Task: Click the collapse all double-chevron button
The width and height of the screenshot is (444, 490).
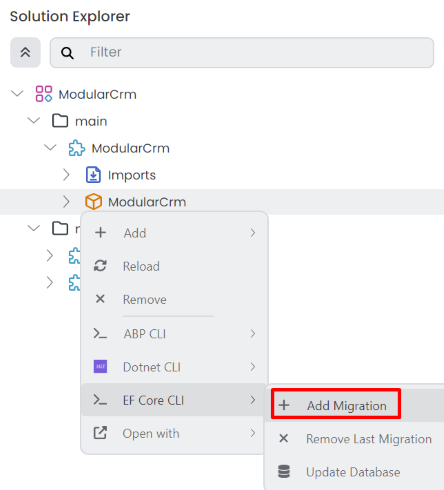Action: tap(25, 52)
